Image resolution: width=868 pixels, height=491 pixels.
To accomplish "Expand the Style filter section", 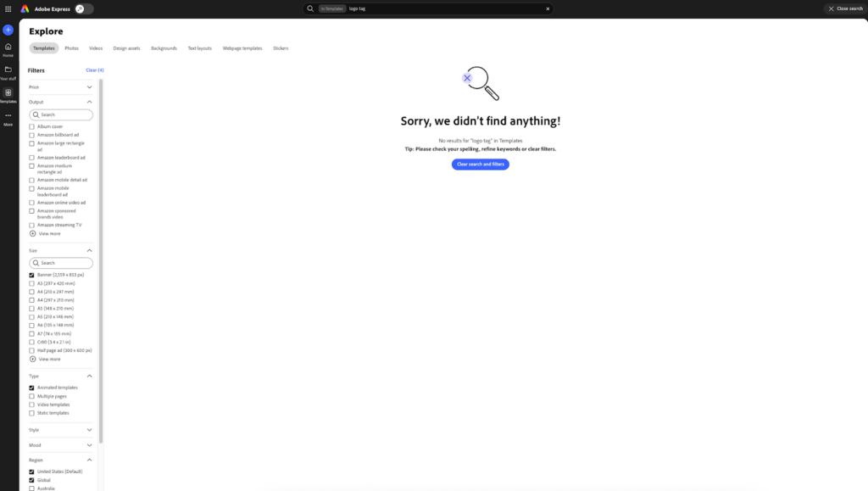I will pos(89,430).
